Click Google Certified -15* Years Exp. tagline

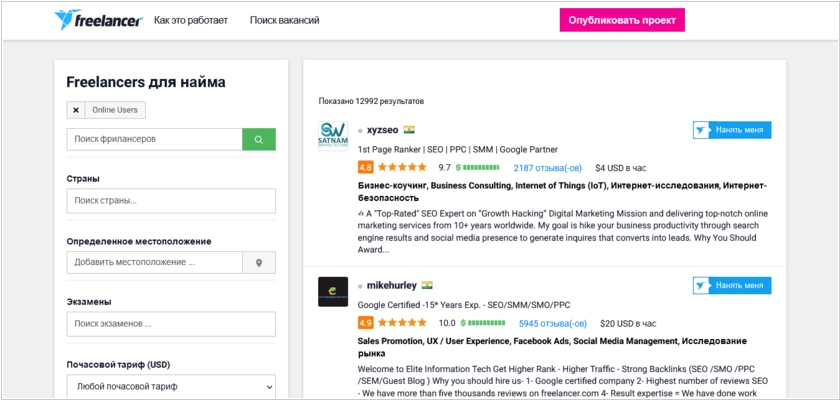click(464, 305)
